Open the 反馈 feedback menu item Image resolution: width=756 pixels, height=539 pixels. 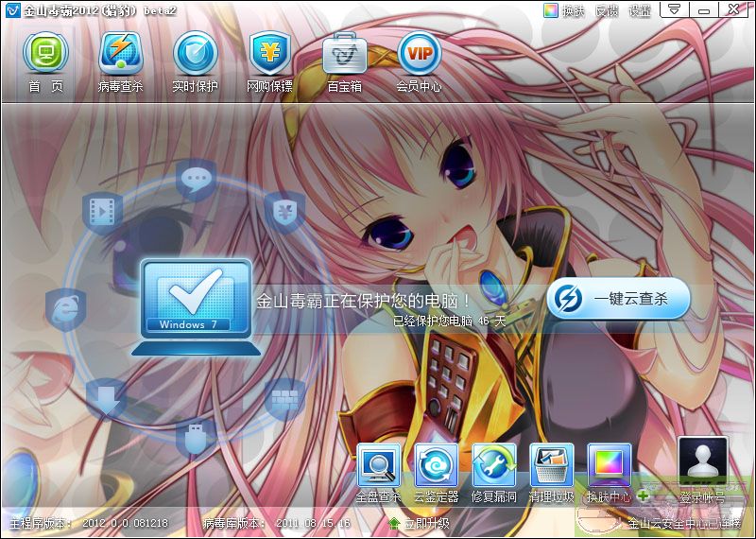pyautogui.click(x=608, y=10)
